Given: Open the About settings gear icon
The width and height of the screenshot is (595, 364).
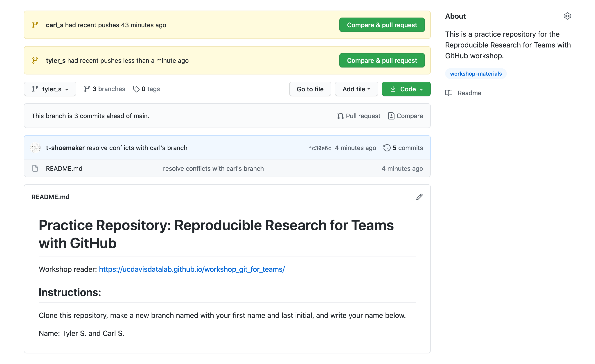Looking at the screenshot, I should (x=567, y=16).
